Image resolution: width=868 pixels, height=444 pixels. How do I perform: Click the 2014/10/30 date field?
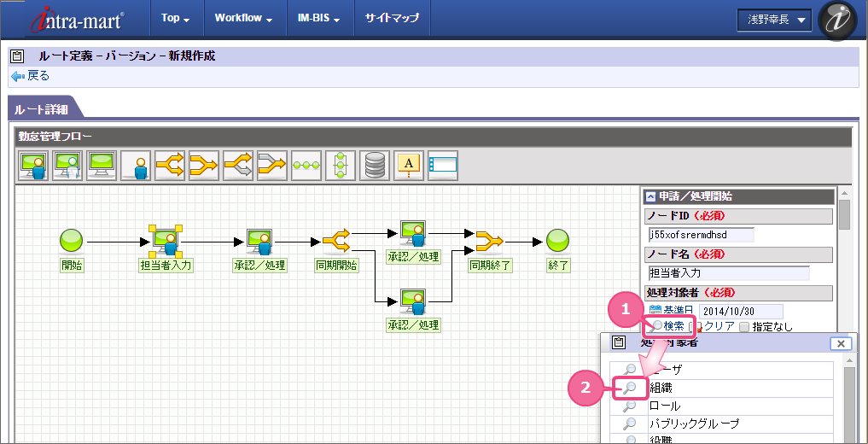[x=741, y=311]
